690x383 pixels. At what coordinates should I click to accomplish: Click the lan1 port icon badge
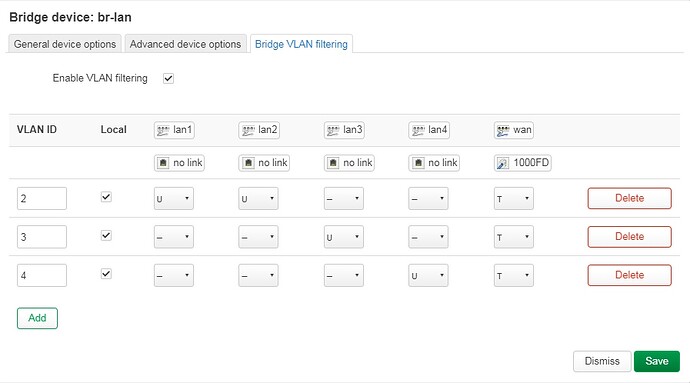click(x=174, y=130)
